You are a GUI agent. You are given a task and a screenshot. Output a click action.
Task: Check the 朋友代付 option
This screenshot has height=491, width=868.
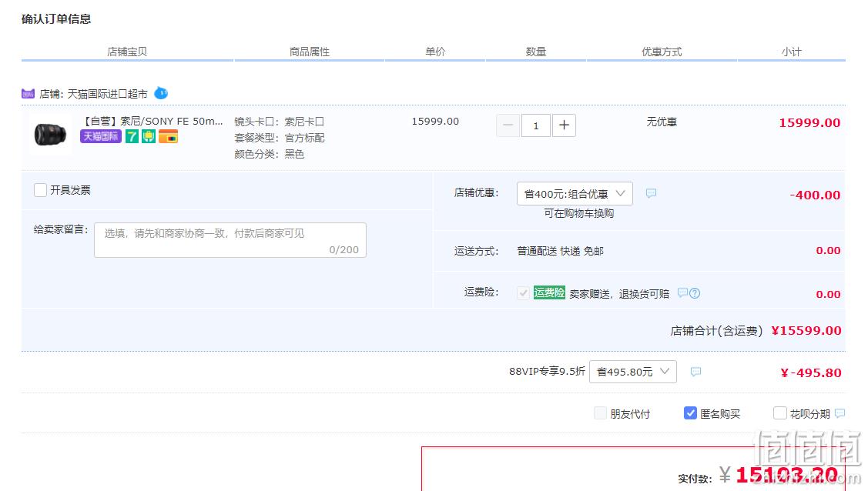point(600,413)
